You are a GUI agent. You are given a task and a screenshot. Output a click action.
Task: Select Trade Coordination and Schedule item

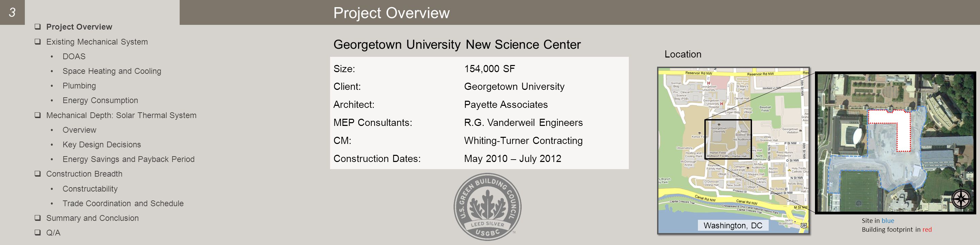(x=123, y=203)
